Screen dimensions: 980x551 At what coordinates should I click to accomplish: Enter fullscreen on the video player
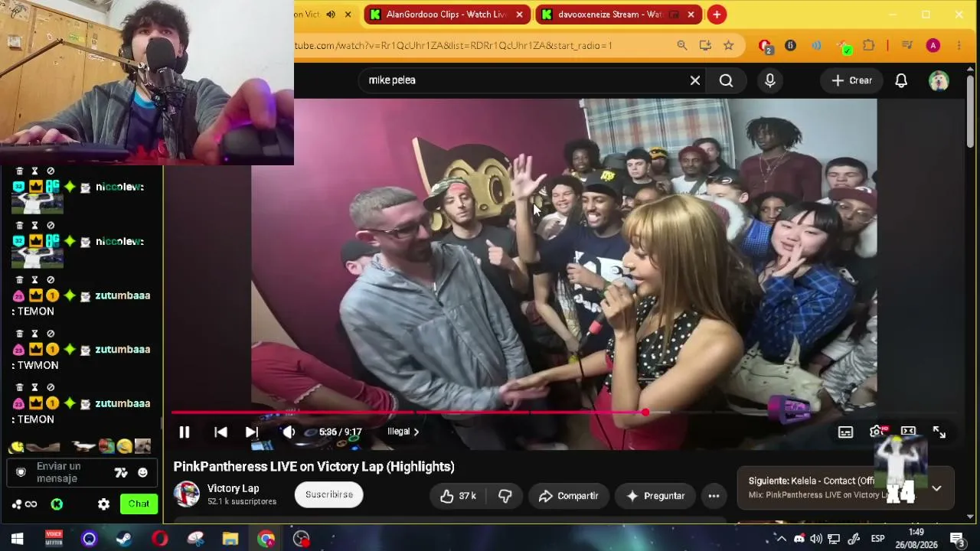click(939, 432)
